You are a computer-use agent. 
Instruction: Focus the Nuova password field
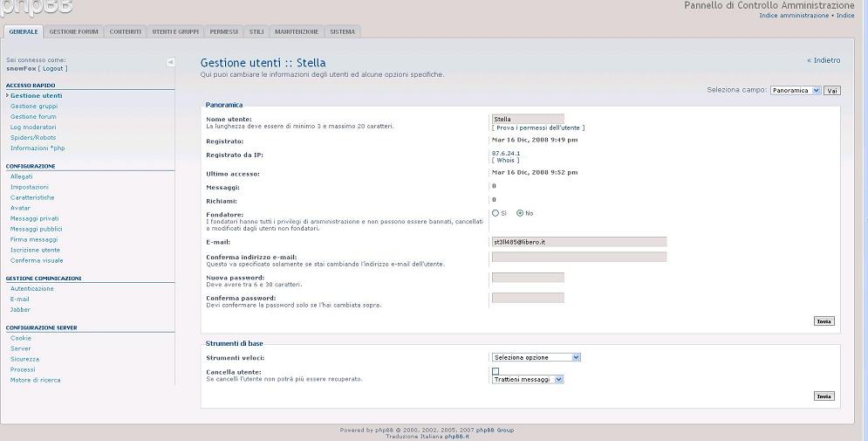pos(528,278)
